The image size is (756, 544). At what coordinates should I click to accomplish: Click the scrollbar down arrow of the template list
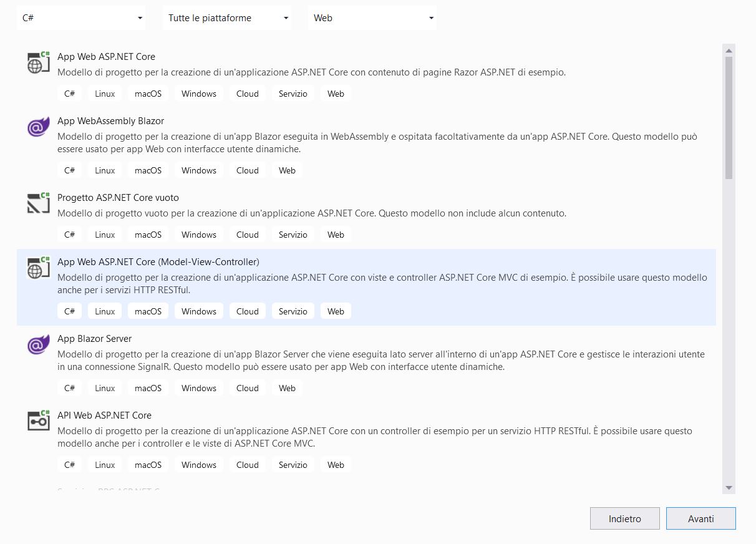pos(729,488)
